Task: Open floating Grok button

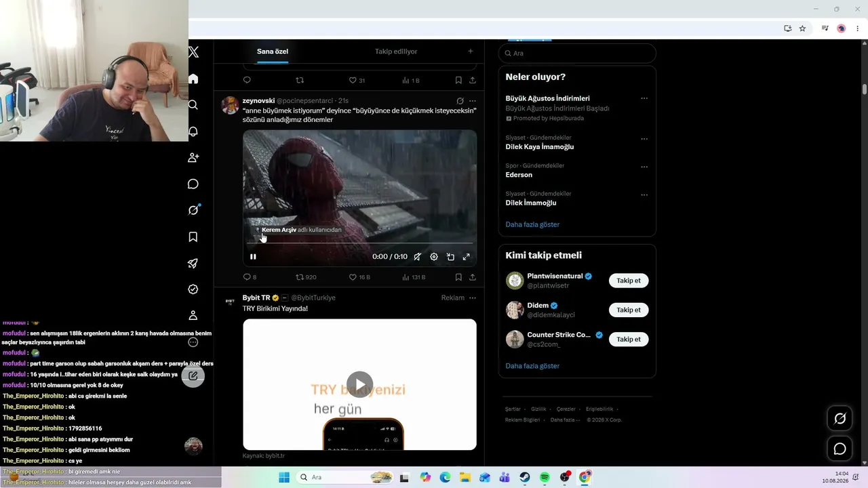Action: [840, 419]
